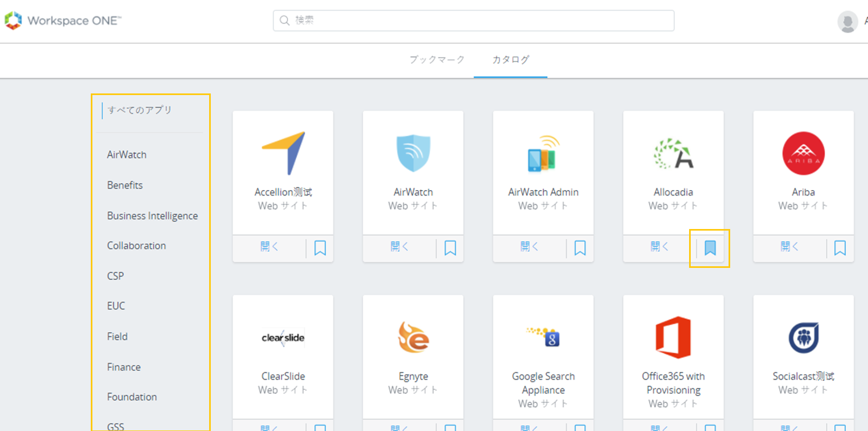
Task: Click the ClearSlide app name
Action: click(x=283, y=376)
